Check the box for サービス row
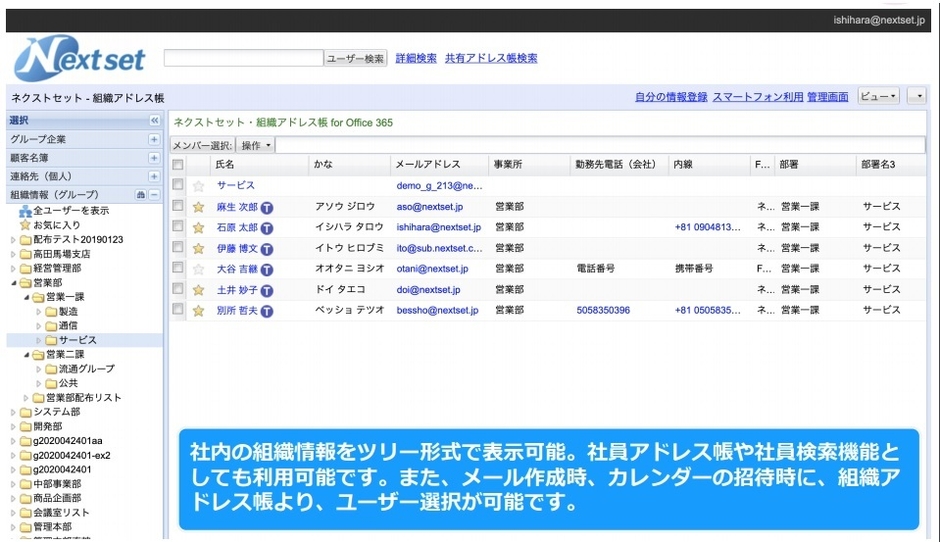Image resolution: width=940 pixels, height=542 pixels. pyautogui.click(x=177, y=184)
